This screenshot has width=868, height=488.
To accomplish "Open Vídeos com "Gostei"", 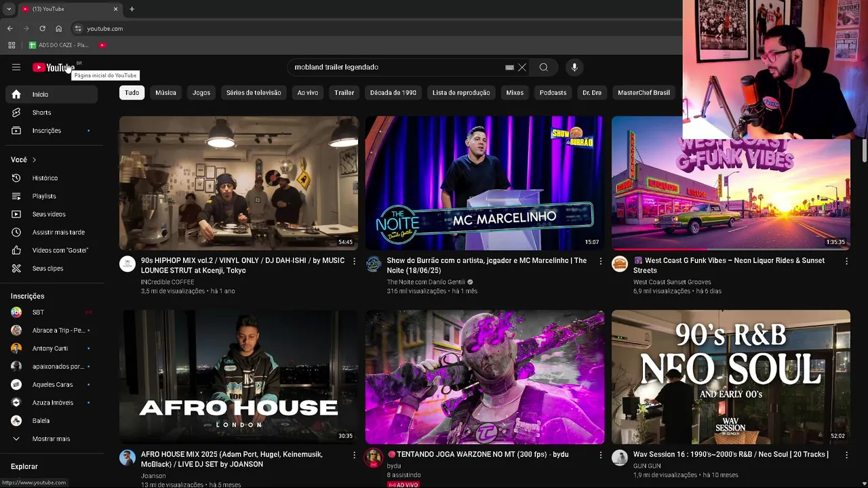I will [x=52, y=250].
